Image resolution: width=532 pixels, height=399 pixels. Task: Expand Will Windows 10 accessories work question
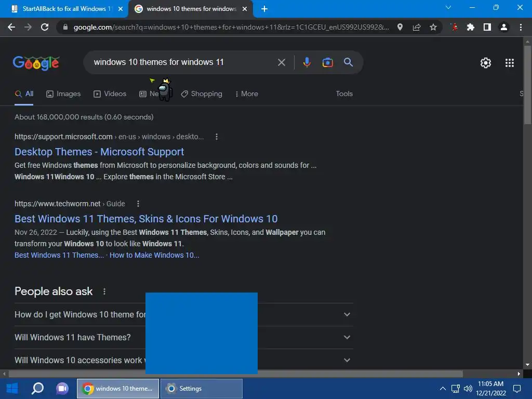[183, 360]
